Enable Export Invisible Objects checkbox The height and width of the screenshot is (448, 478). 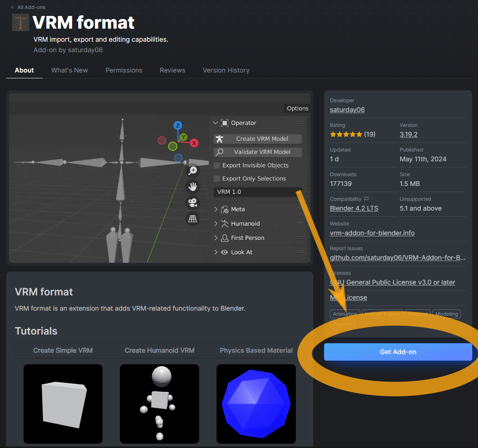point(217,166)
